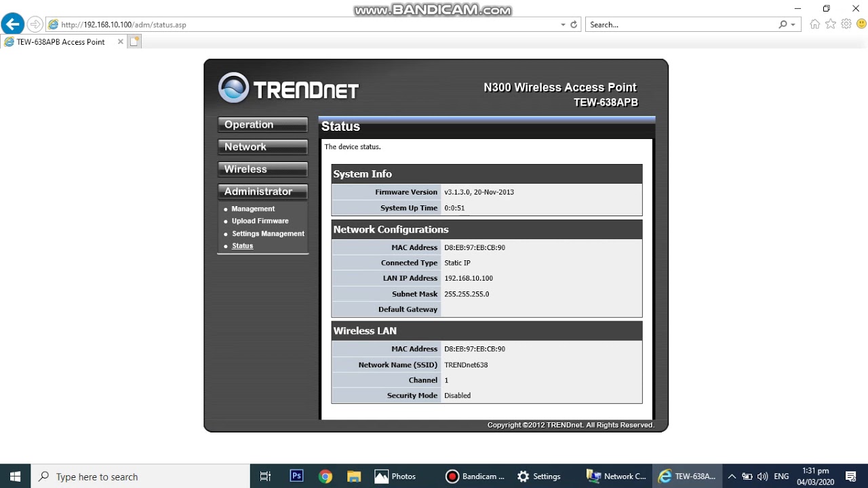Open the Windows Start menu
This screenshot has height=488, width=868.
coord(16,476)
